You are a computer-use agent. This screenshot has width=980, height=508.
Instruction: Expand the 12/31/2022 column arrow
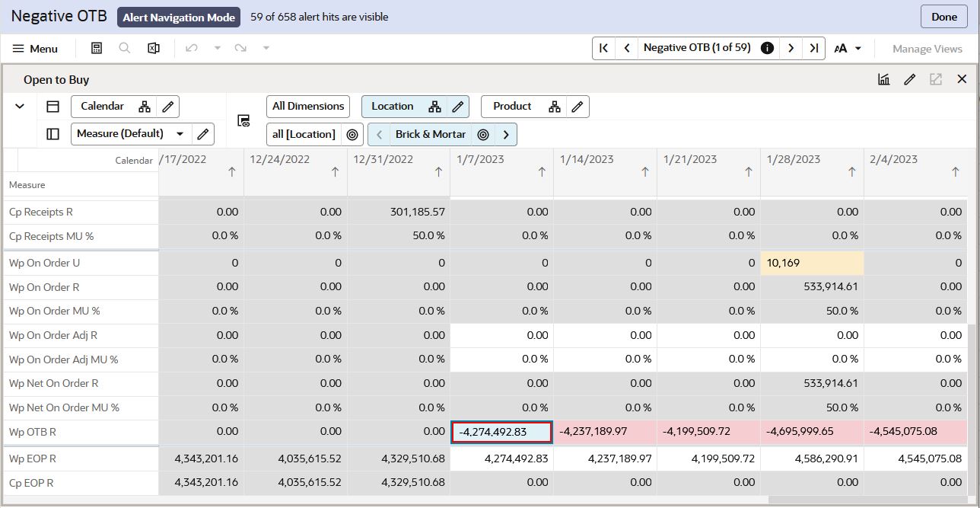[x=438, y=173]
